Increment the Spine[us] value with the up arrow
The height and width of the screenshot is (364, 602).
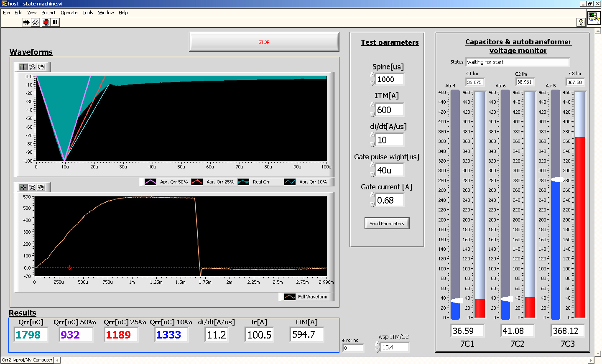click(x=372, y=75)
